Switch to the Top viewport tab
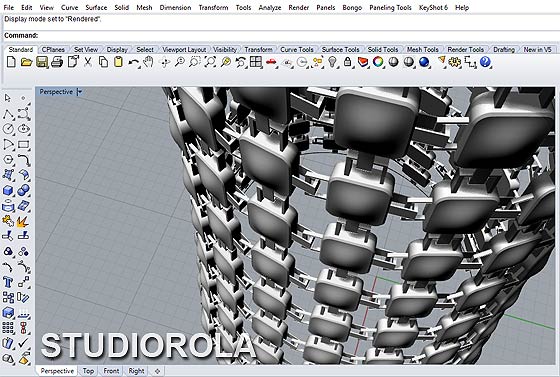This screenshot has width=560, height=377. [88, 371]
